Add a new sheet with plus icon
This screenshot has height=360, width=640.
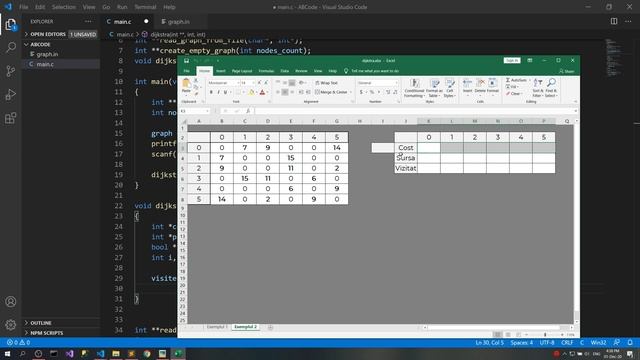270,327
